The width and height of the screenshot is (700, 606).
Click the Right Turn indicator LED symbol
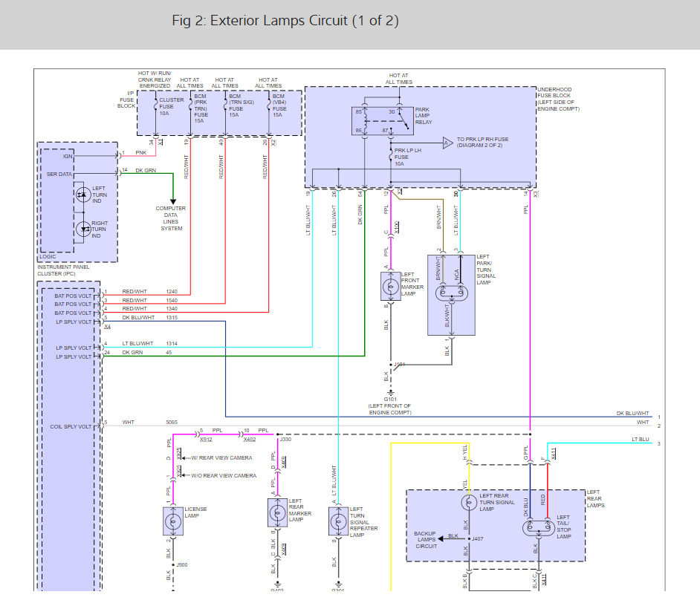(82, 229)
